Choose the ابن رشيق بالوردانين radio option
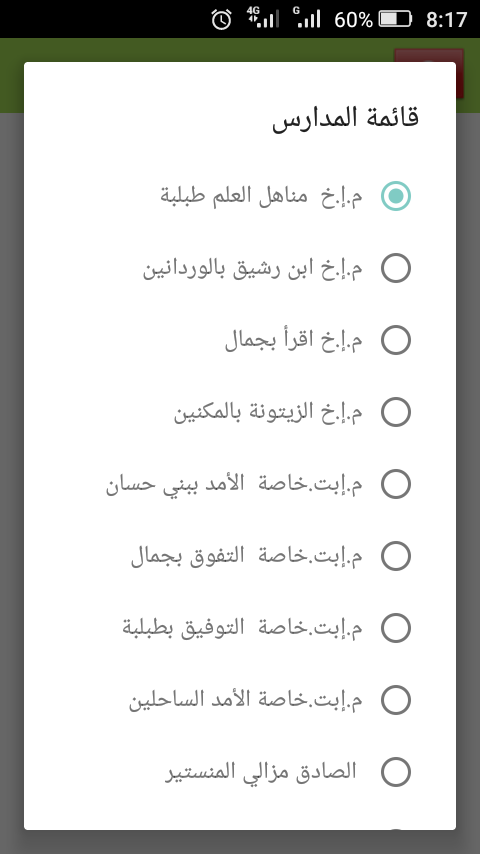This screenshot has width=480, height=854. (396, 268)
